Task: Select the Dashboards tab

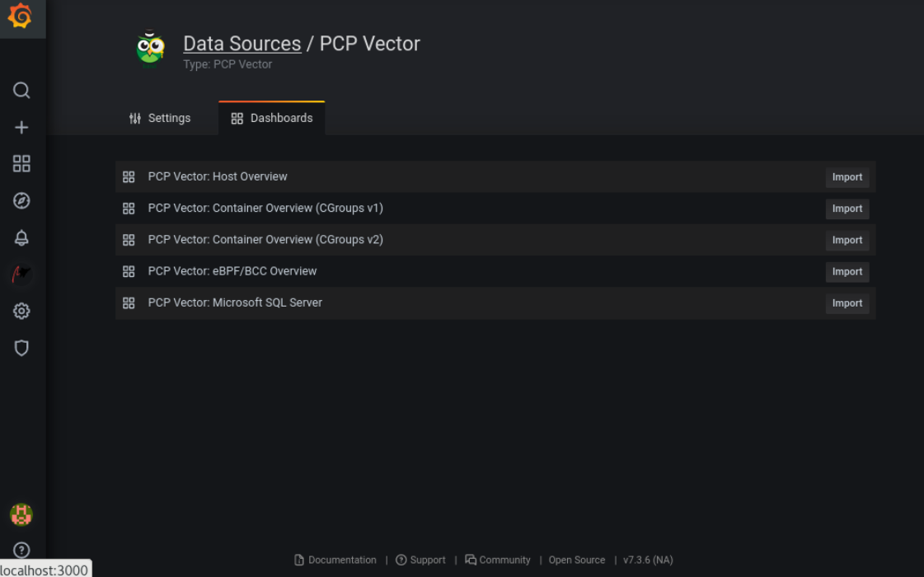Action: pos(272,118)
